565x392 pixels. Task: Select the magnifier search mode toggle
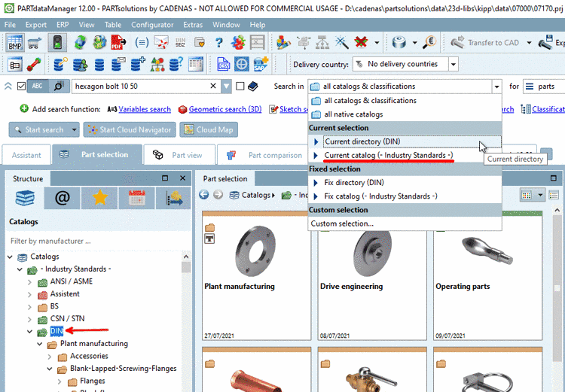(59, 86)
